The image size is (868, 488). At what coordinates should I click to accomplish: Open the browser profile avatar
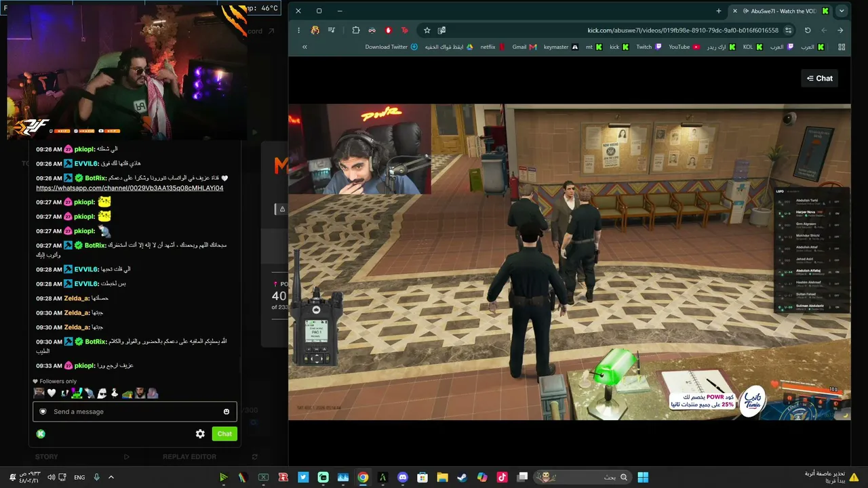(x=315, y=30)
